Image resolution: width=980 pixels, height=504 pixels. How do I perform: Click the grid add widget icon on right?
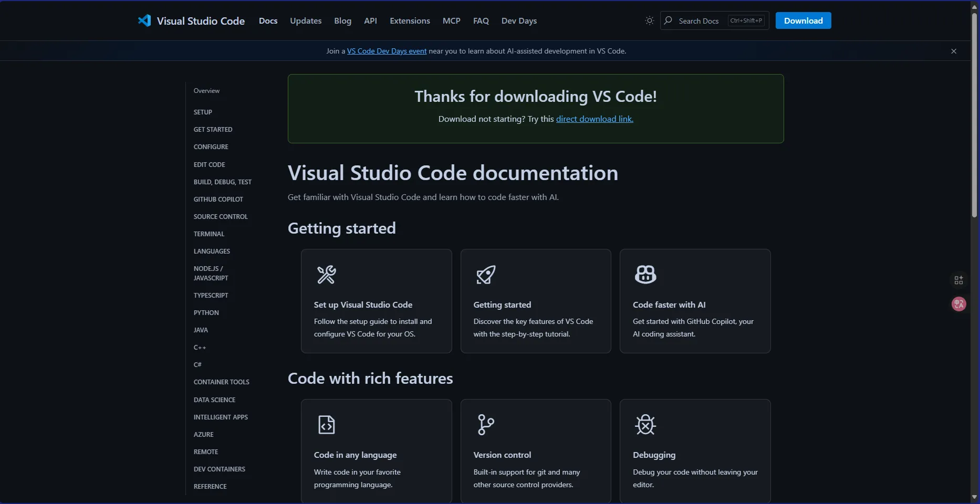click(958, 280)
